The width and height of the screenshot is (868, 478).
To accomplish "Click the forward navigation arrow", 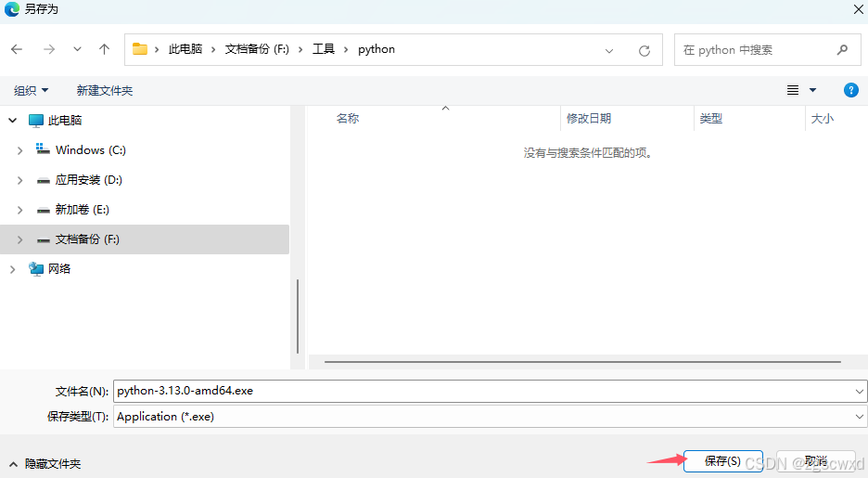I will point(49,49).
